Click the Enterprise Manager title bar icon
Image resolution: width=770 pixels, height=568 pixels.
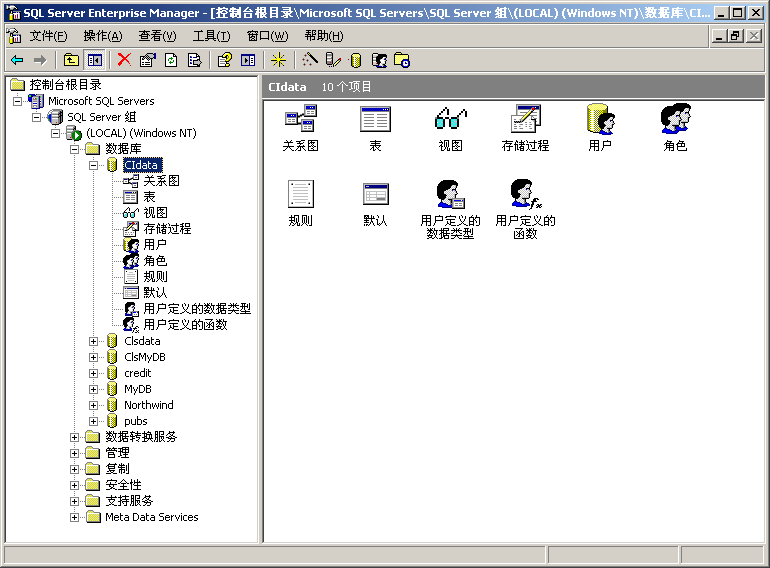click(14, 13)
